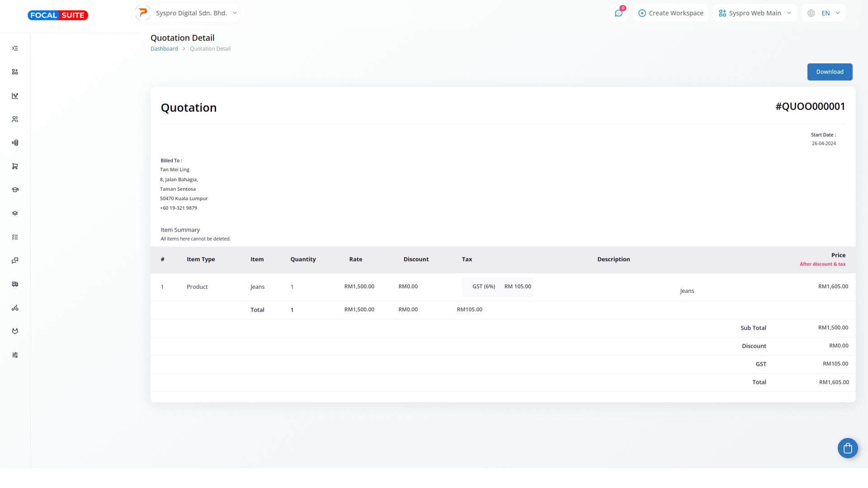868x488 pixels.
Task: Open the task checklist sidebar icon
Action: click(15, 237)
